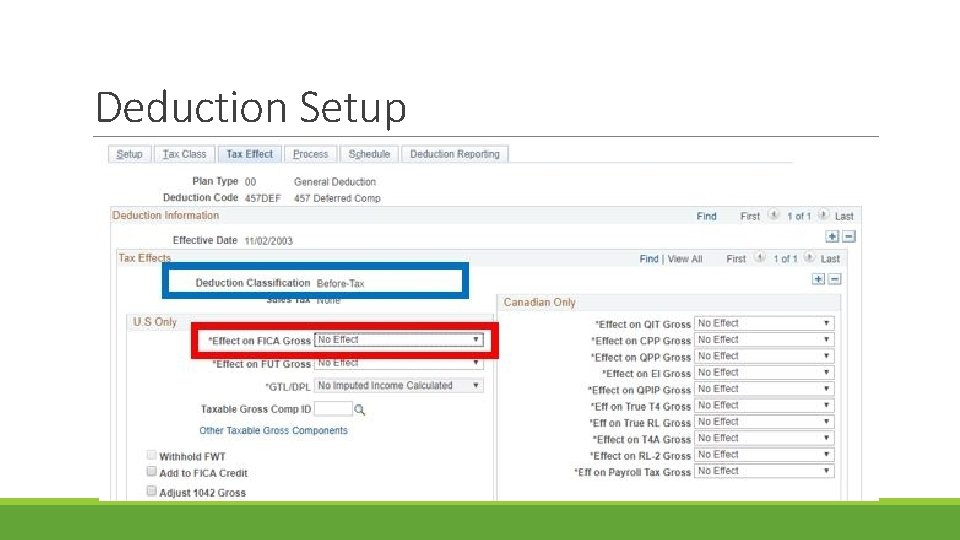Open Effect on QPIP Gross dropdown
Screen dimensions: 960x540
pyautogui.click(x=764, y=389)
